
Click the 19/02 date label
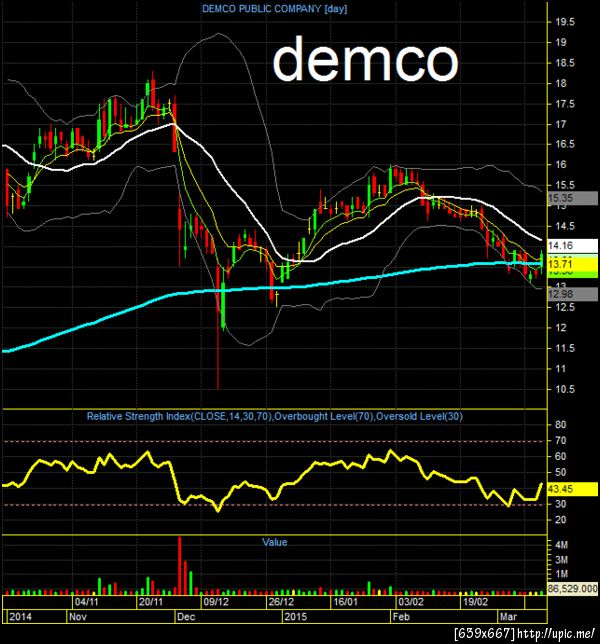coord(475,602)
